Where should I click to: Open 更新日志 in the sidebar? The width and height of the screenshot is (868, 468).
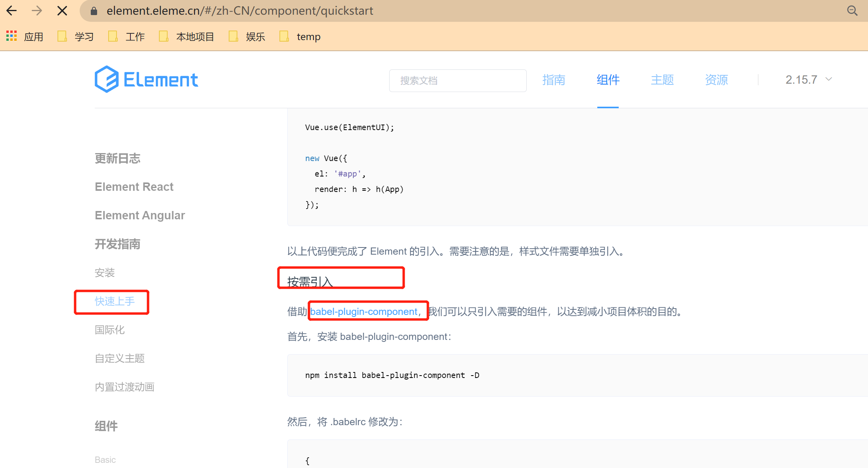pos(117,158)
